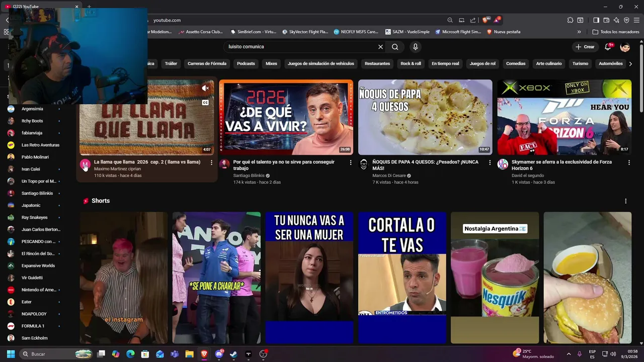This screenshot has width=644, height=362.
Task: Open Forza Horizon 6 video thumbnail
Action: tap(564, 117)
